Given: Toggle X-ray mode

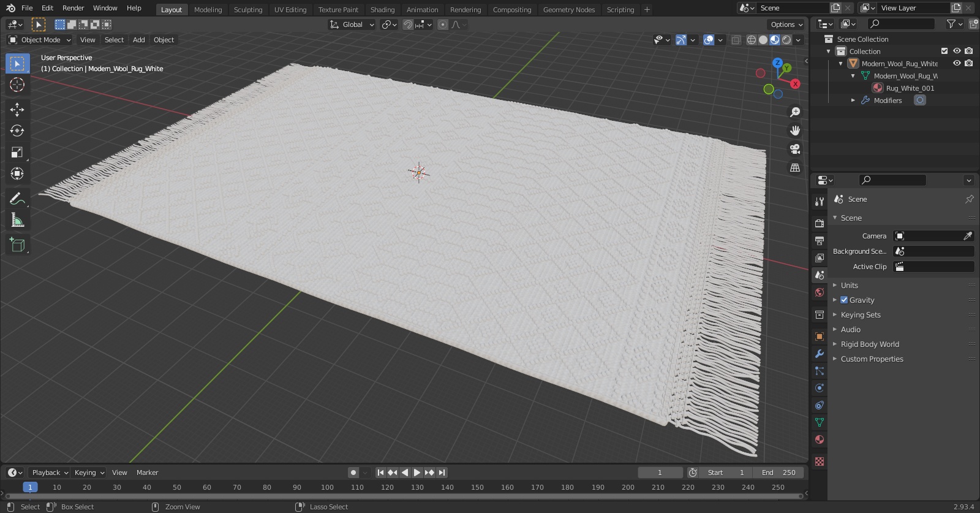Looking at the screenshot, I should [x=736, y=40].
